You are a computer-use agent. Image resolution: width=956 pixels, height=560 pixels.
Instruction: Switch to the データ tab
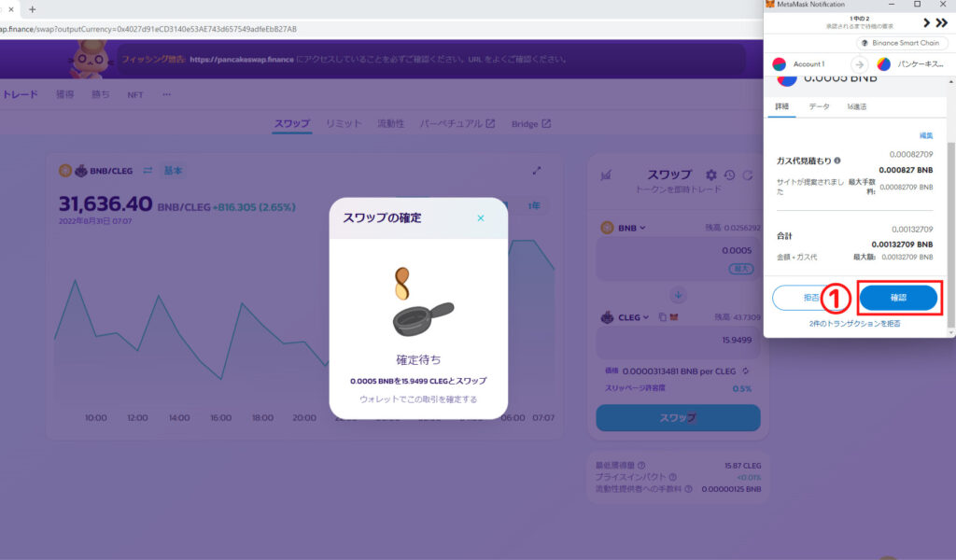819,106
